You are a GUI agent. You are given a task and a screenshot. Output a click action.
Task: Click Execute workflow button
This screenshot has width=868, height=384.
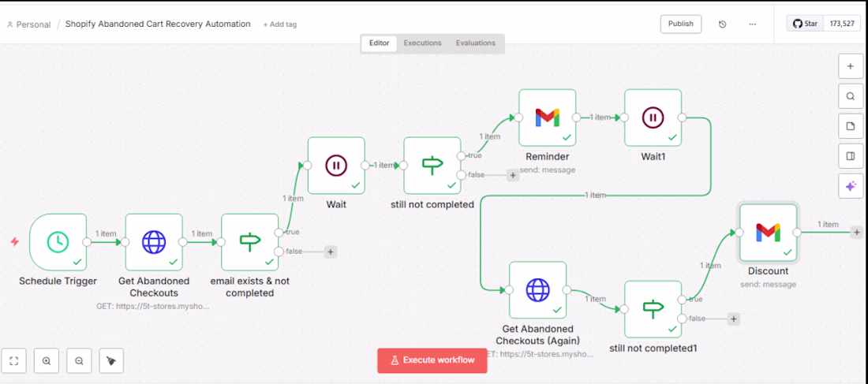[432, 361]
